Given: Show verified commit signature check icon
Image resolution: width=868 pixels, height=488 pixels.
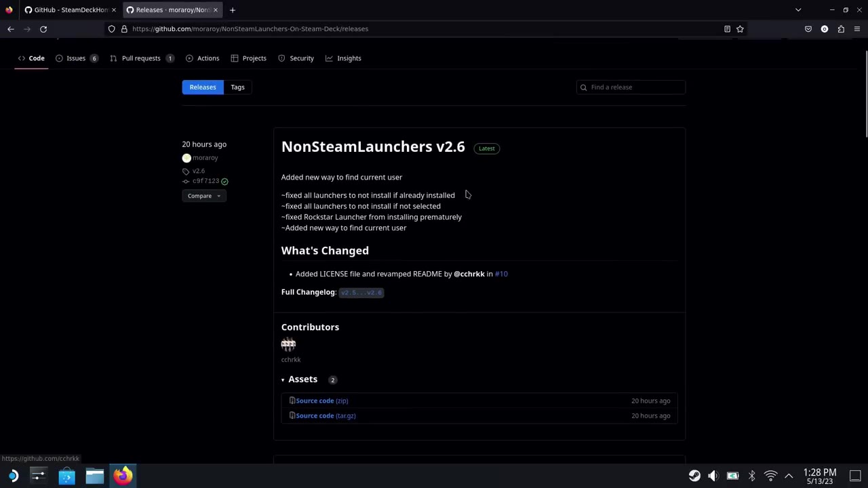Looking at the screenshot, I should point(224,182).
